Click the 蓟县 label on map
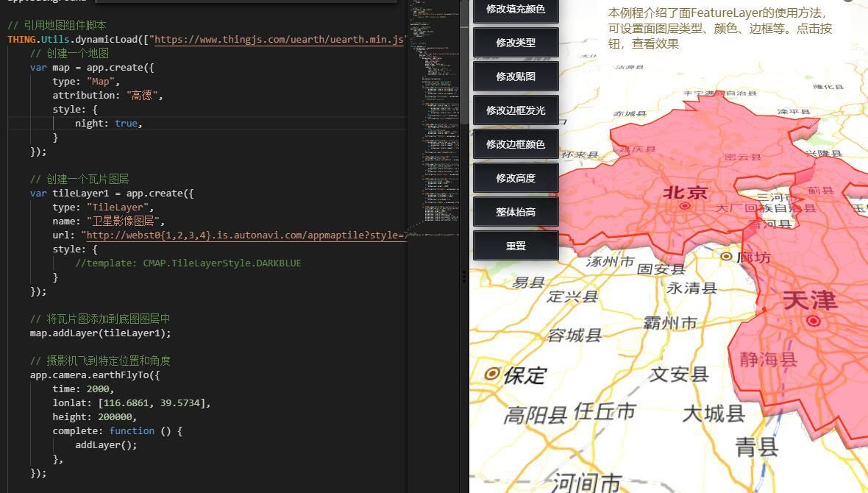 [820, 190]
